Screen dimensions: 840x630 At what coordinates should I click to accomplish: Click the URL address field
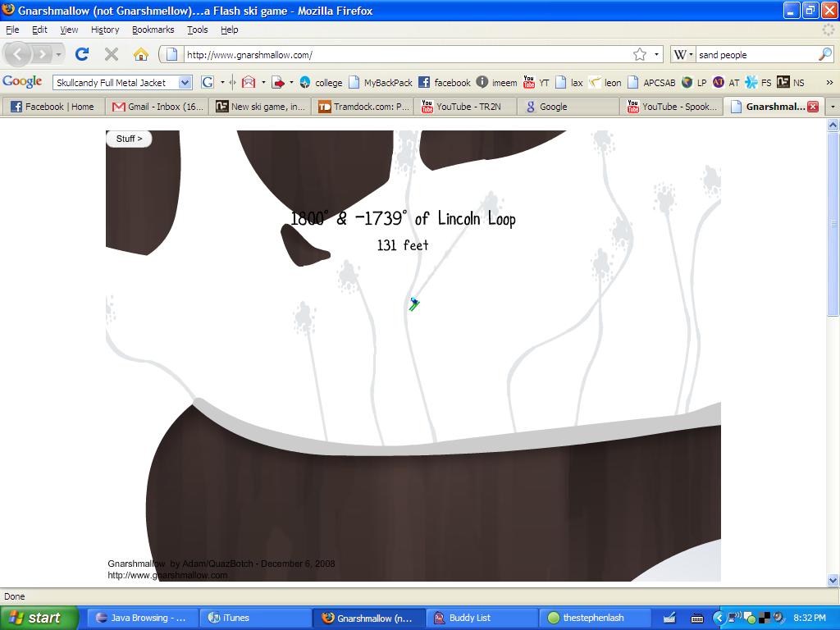[402, 55]
